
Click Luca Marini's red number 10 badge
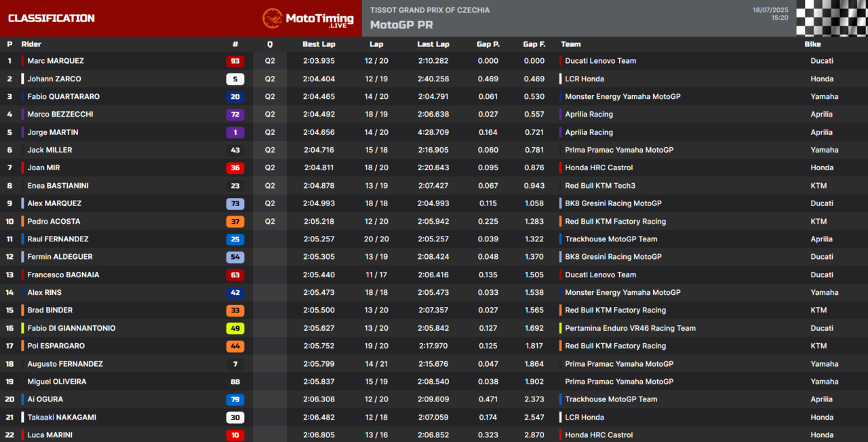(x=235, y=435)
